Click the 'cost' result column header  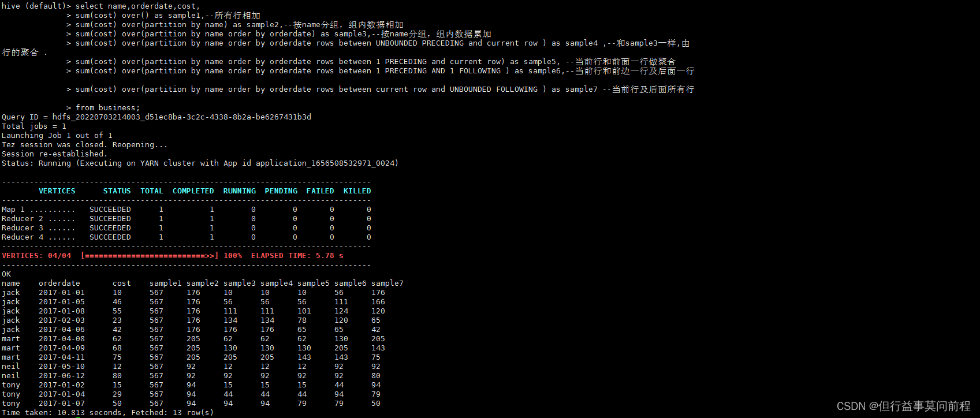(122, 283)
